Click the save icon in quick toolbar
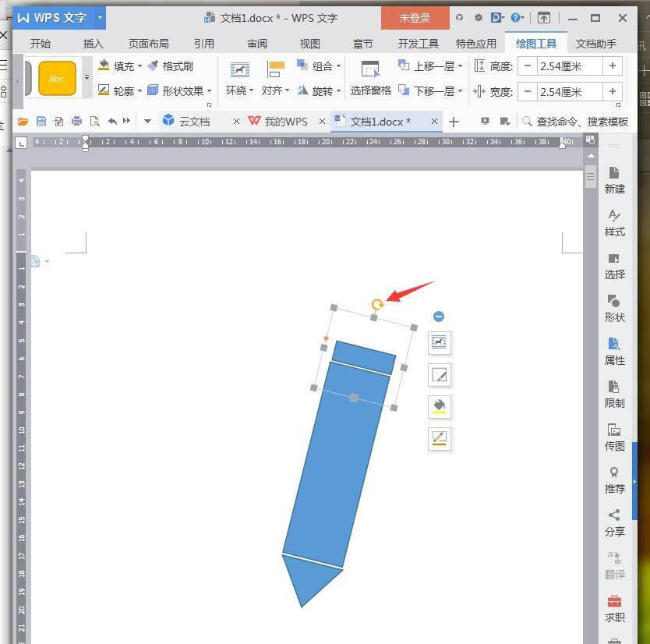Image resolution: width=650 pixels, height=644 pixels. (41, 122)
